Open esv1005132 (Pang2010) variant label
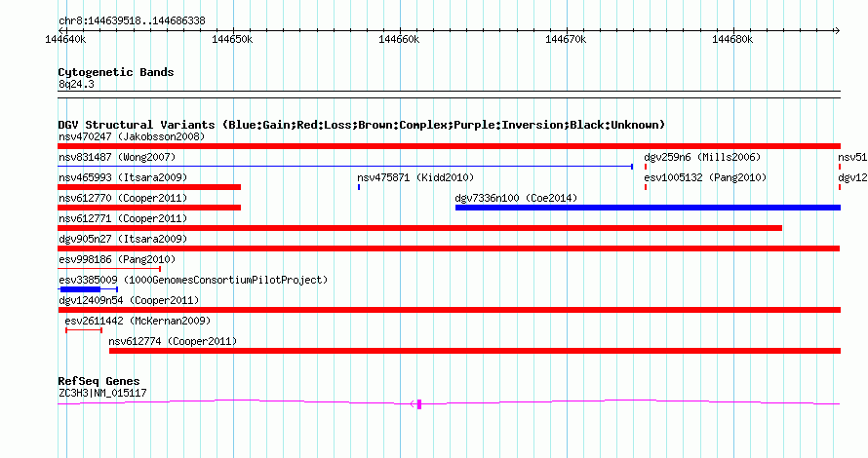 705,177
